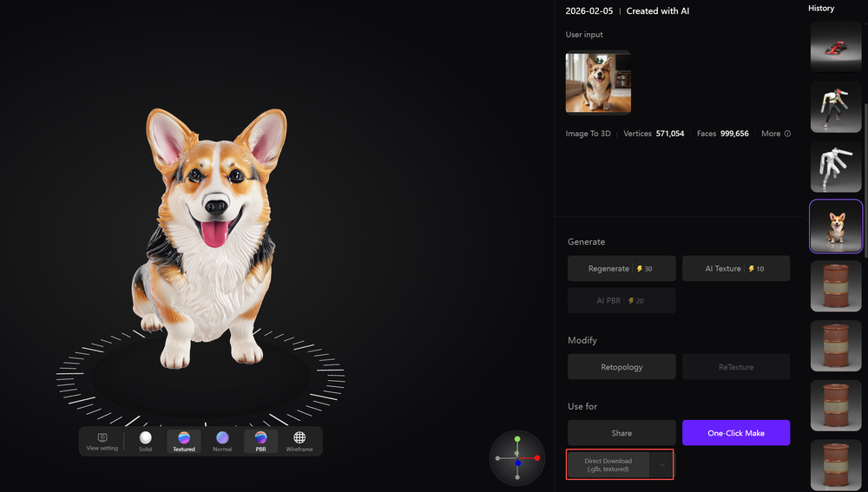Viewport: 868px width, 492px height.
Task: Open the user input corgi photo
Action: pyautogui.click(x=598, y=82)
